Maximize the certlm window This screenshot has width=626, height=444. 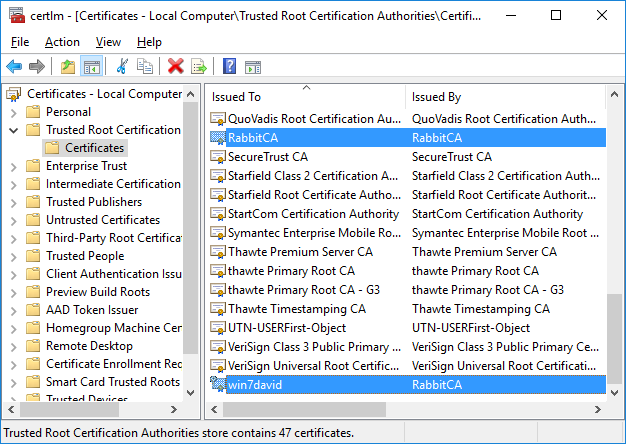[x=556, y=16]
